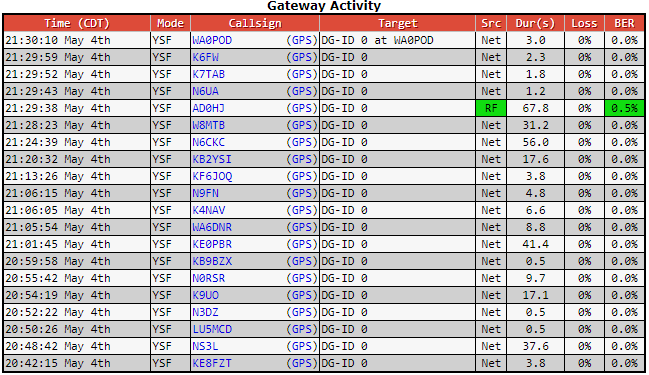
Task: Open the N9FN callsign link
Action: coord(205,193)
